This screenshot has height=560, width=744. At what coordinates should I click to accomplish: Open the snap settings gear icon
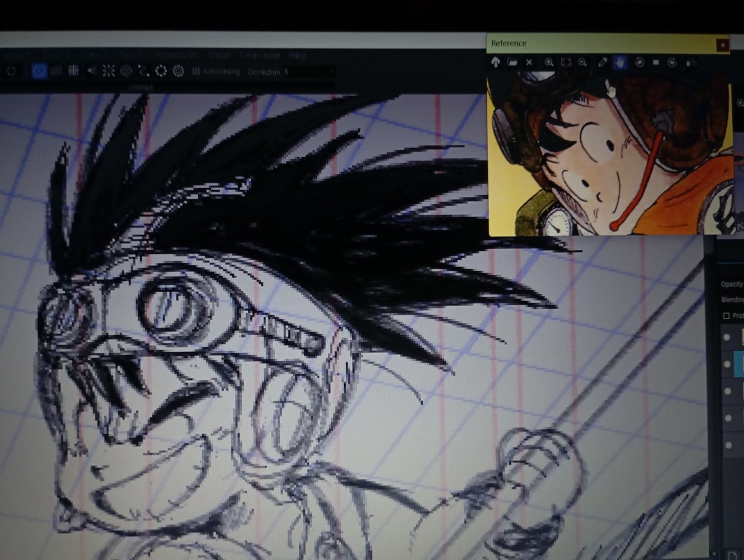tap(178, 71)
